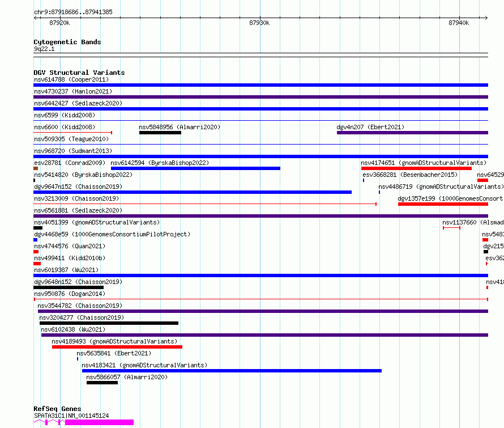Click the nsv6442427 (Sedlazeck2020) label
The image size is (504, 428).
click(78, 103)
